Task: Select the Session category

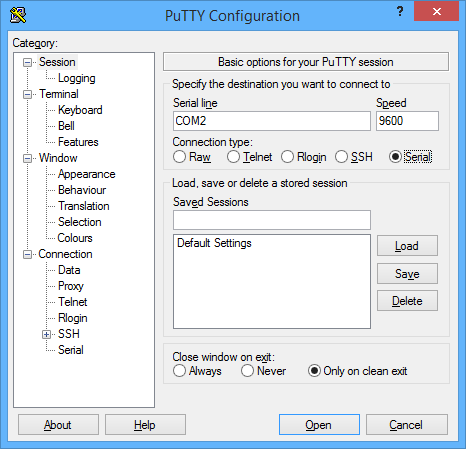Action: pos(57,62)
